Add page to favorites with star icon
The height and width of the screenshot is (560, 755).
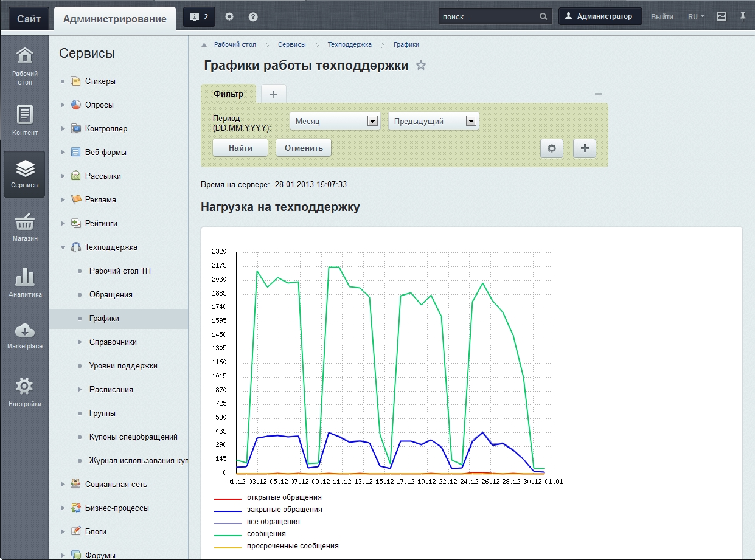(421, 66)
